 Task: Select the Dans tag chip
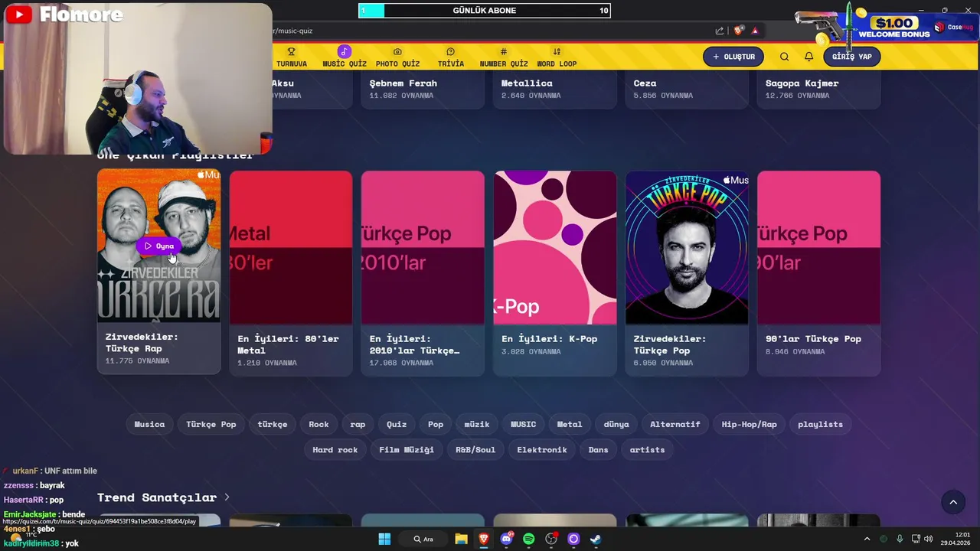[598, 449]
